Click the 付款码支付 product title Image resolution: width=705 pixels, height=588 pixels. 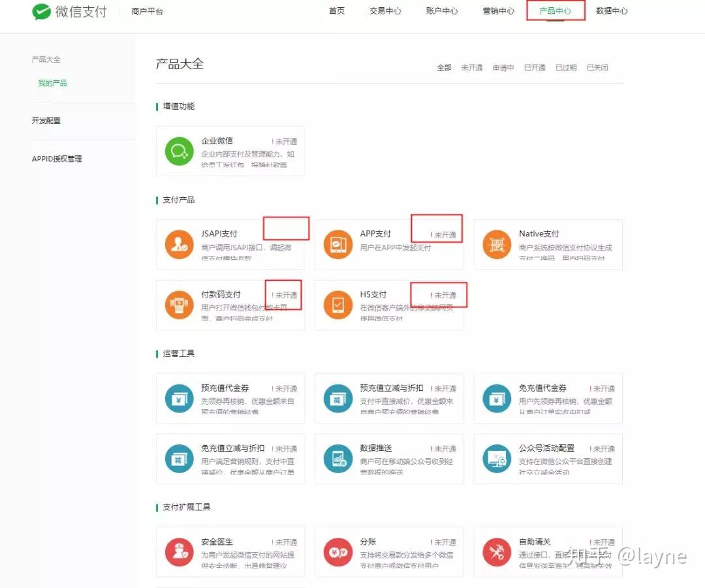221,294
